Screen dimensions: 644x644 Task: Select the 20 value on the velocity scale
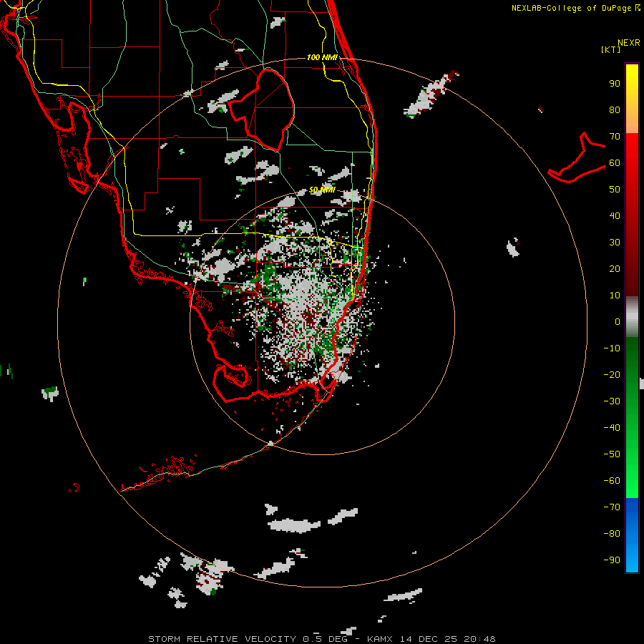tap(615, 269)
